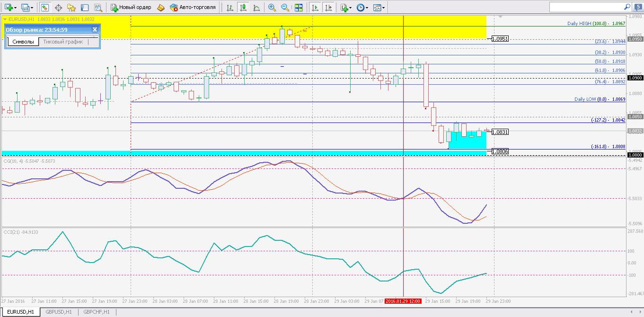Click the CCI(21) -84.9133 indicator label

(x=21, y=232)
